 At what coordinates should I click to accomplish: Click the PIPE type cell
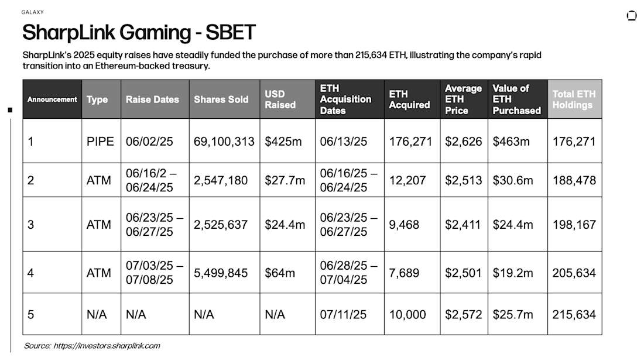(101, 141)
